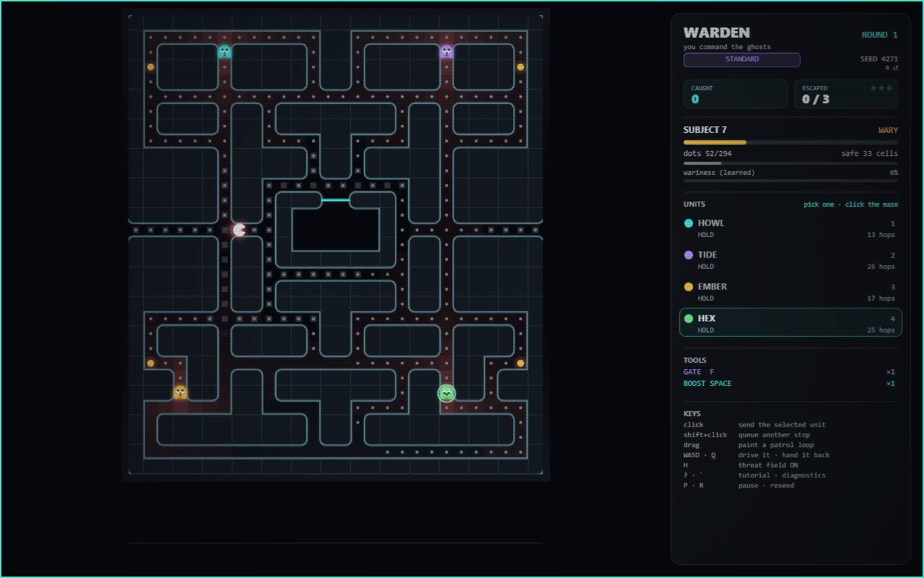
Task: Click the ESCAPED 0 / 3 card
Action: point(846,94)
